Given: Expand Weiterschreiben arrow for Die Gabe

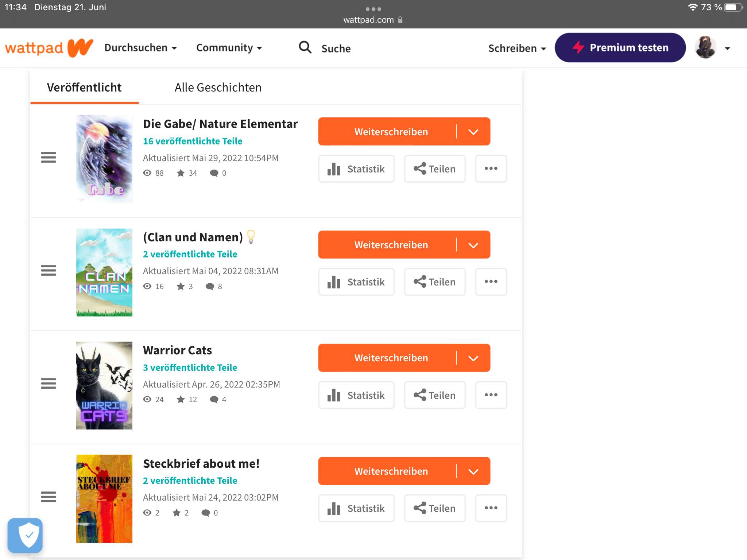Looking at the screenshot, I should click(x=473, y=132).
